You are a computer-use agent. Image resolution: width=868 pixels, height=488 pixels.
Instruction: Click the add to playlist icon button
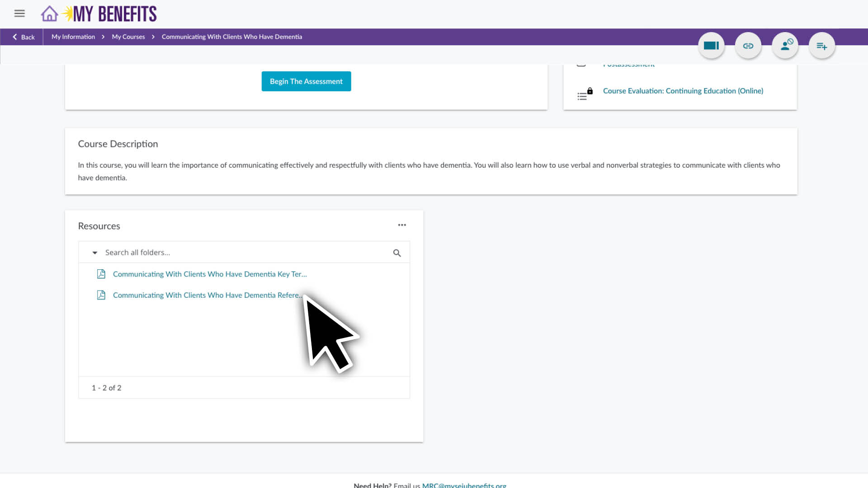822,46
